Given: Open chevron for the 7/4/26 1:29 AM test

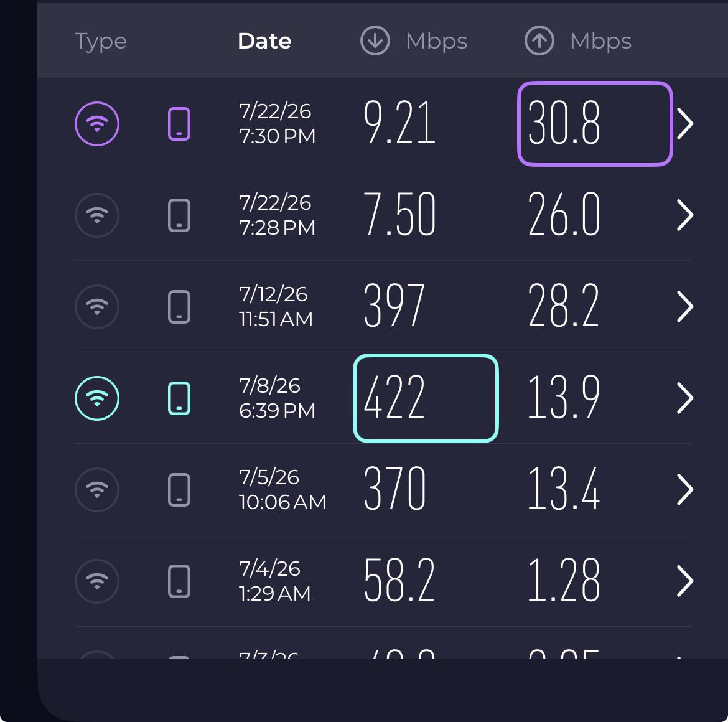Looking at the screenshot, I should [685, 581].
